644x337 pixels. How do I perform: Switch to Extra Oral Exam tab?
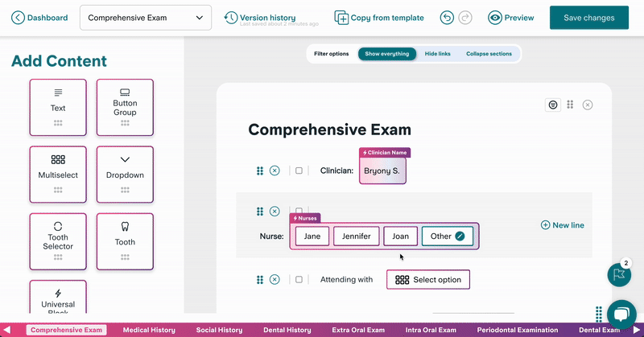358,330
